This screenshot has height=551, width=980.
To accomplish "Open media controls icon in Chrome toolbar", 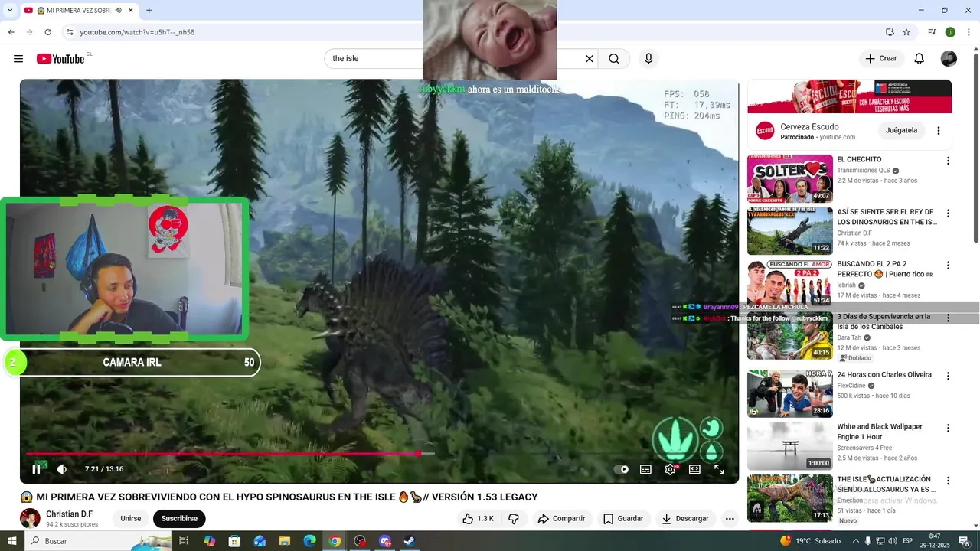I will [x=932, y=32].
